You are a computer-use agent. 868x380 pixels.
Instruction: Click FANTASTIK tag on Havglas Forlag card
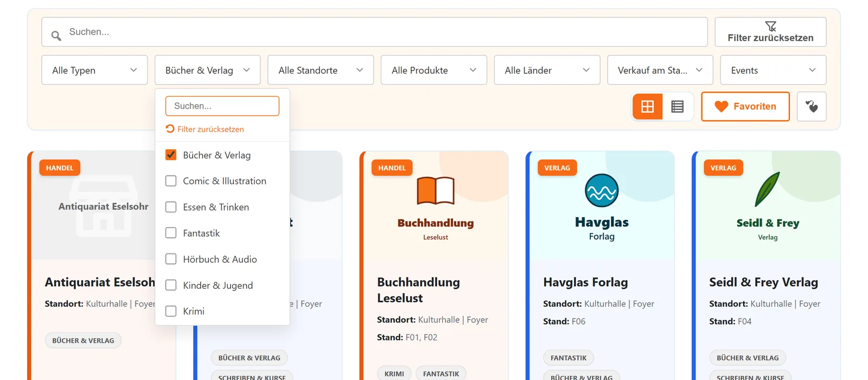(569, 358)
